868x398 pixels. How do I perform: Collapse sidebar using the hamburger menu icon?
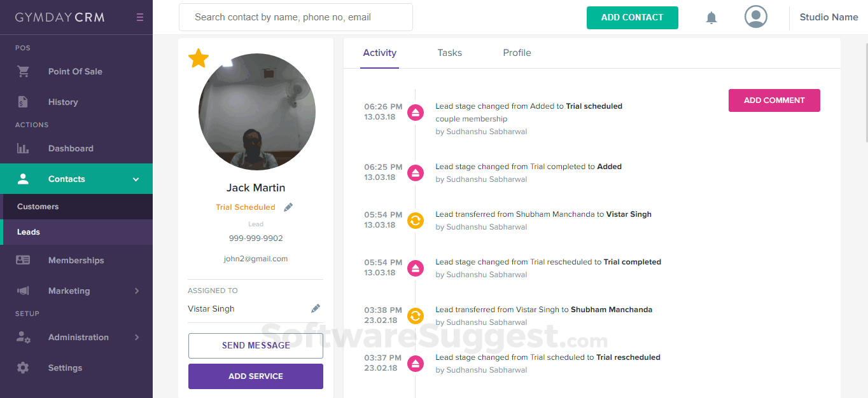pyautogui.click(x=140, y=18)
